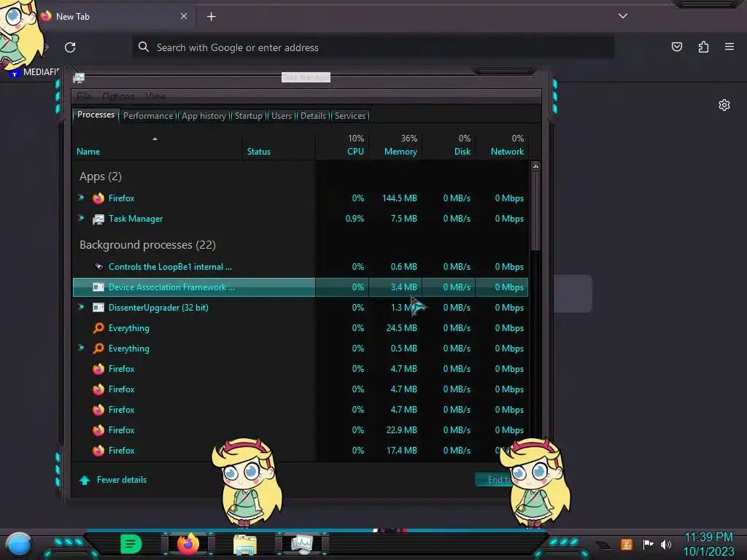747x560 pixels.
Task: Reload the Firefox page
Action: [x=70, y=47]
